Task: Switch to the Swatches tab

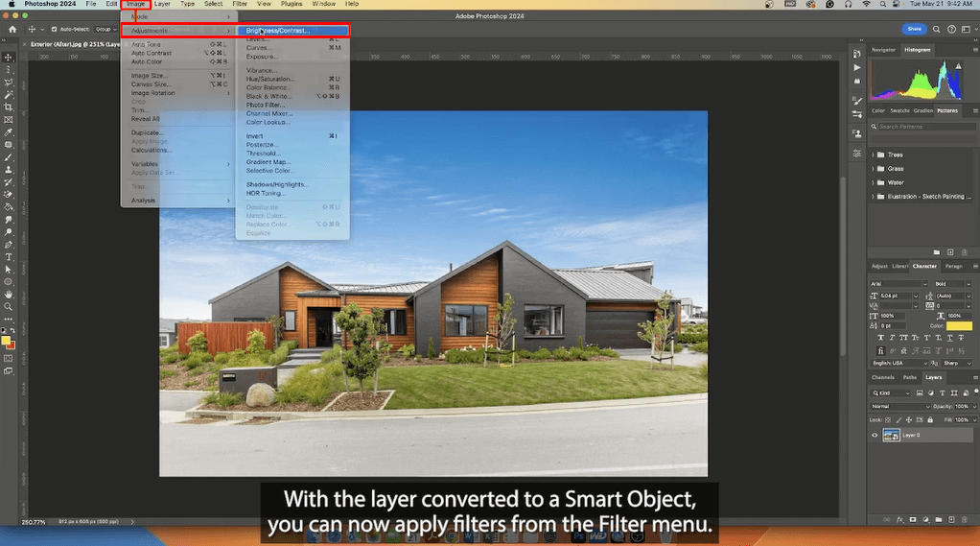Action: pos(899,110)
